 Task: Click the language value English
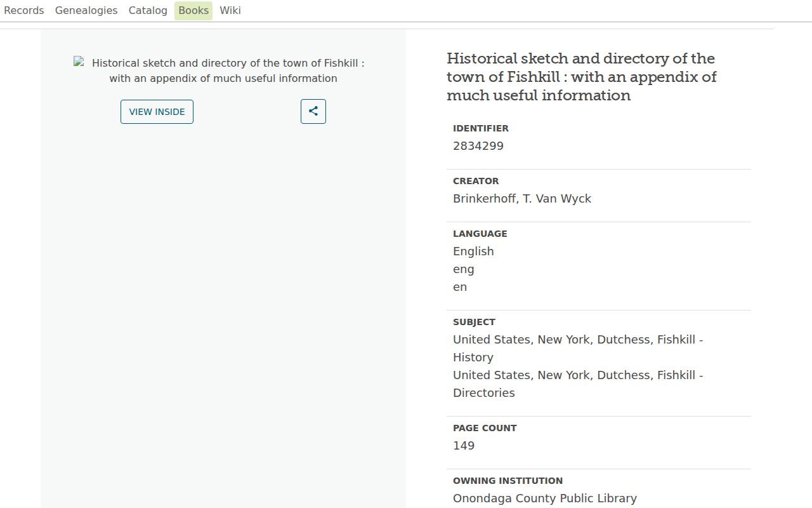point(473,251)
